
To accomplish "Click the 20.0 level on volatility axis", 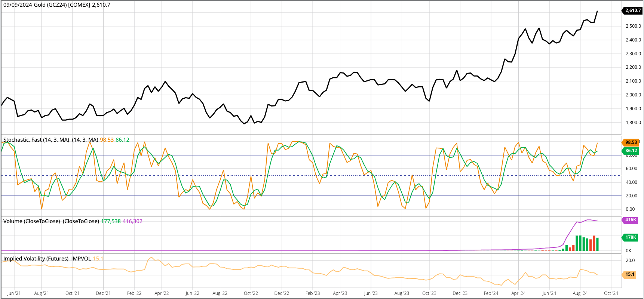I will pyautogui.click(x=630, y=261).
